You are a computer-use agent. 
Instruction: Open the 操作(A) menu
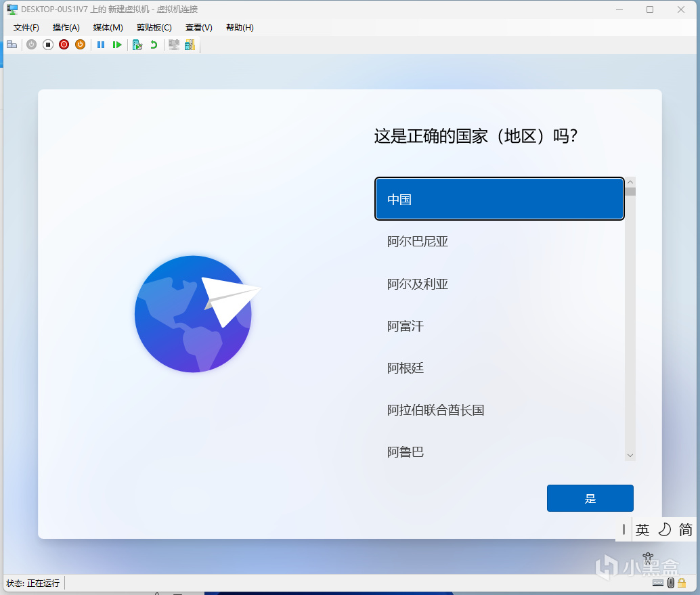[66, 28]
